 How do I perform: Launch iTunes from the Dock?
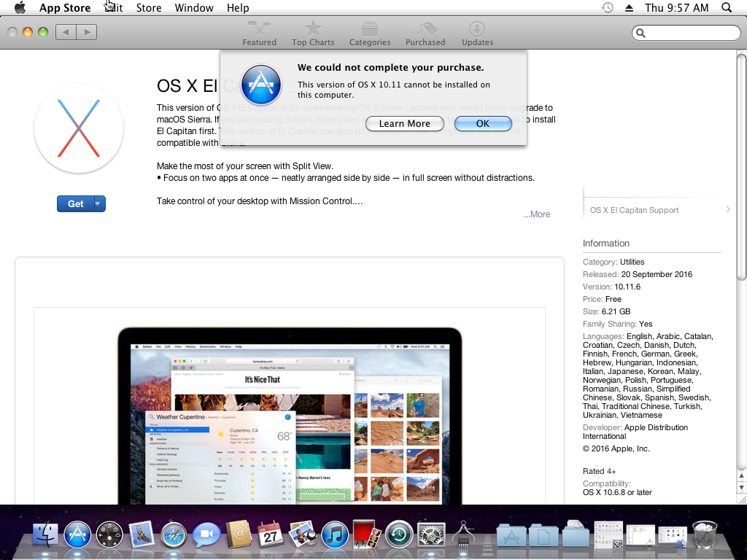click(x=335, y=534)
